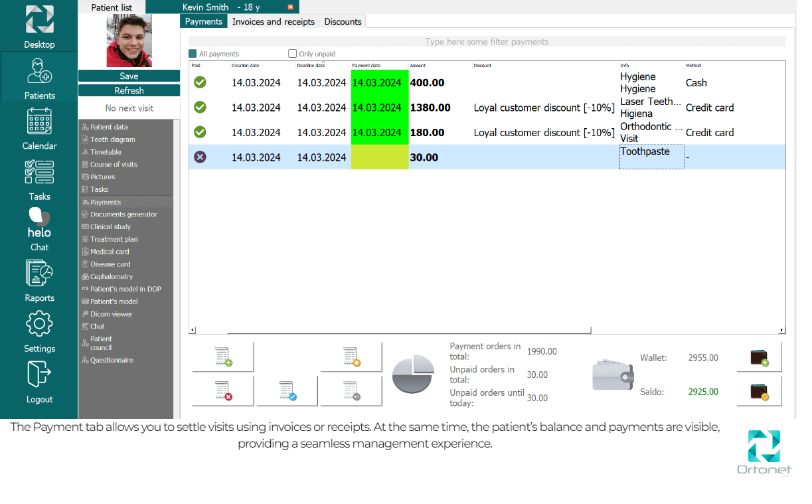Click the Refresh button
812x504 pixels.
tap(129, 90)
